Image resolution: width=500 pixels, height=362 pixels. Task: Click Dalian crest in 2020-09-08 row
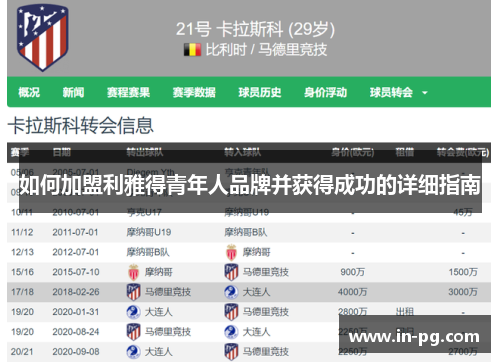tap(133, 352)
